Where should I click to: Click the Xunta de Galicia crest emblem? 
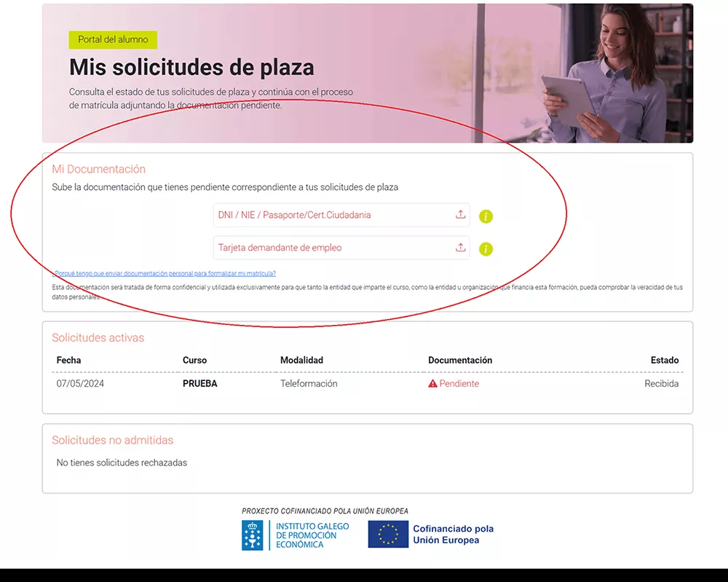click(x=252, y=535)
